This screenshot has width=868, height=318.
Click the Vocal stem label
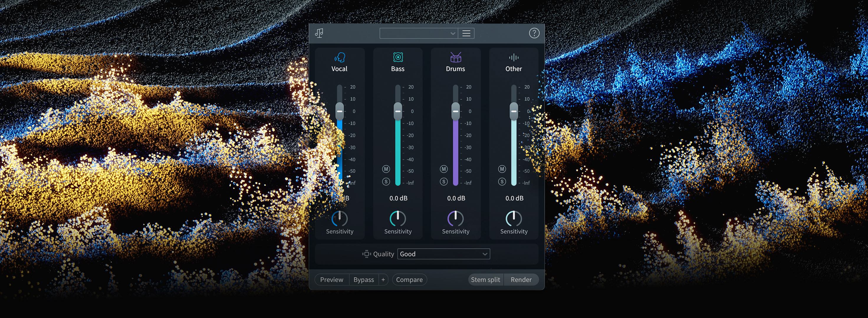click(x=339, y=69)
